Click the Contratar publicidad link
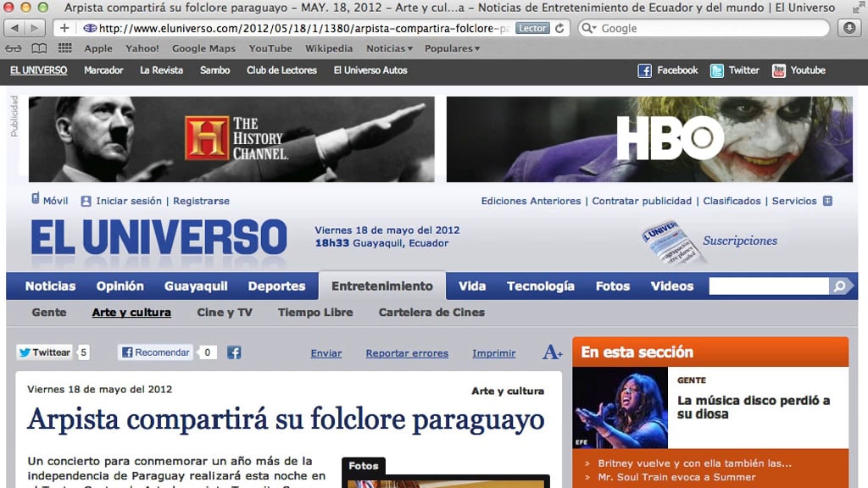This screenshot has width=868, height=488. coord(642,201)
